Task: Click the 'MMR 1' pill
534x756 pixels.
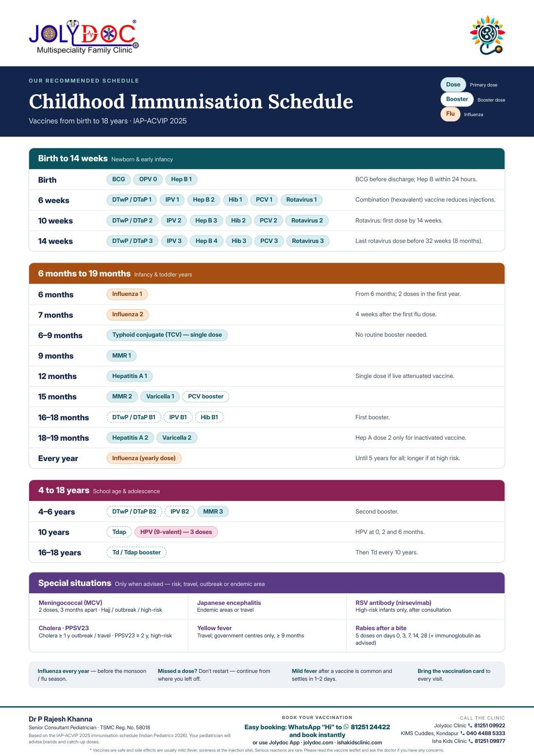Action: tap(121, 356)
